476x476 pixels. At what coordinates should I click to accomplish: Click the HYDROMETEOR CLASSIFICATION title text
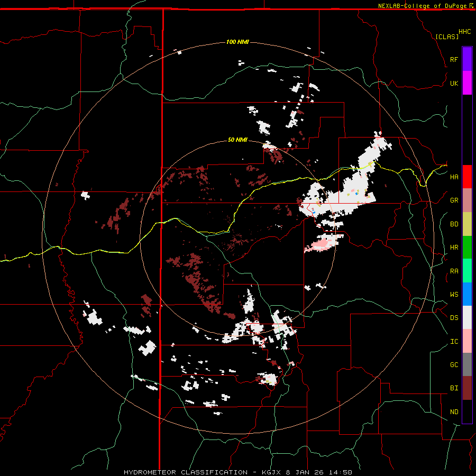(x=186, y=472)
